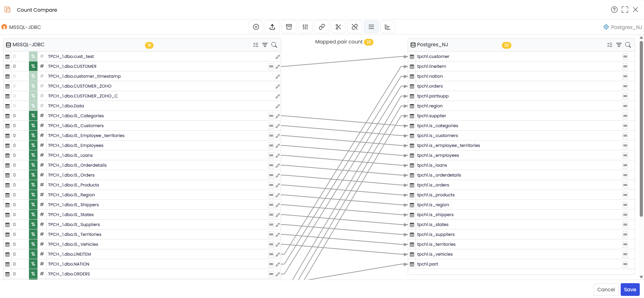Toggle hash button for TPCH_1.dbo.NATION
Viewport: 644px width, 298px height.
click(42, 264)
